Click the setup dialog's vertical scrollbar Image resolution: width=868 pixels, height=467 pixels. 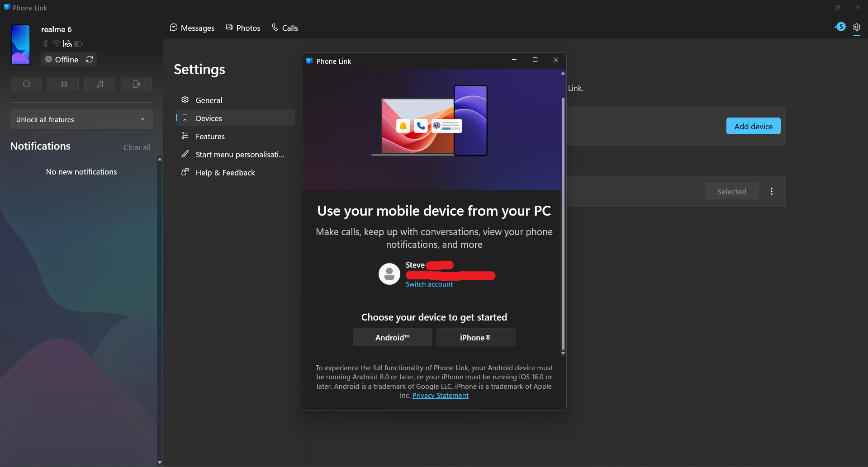click(x=563, y=223)
